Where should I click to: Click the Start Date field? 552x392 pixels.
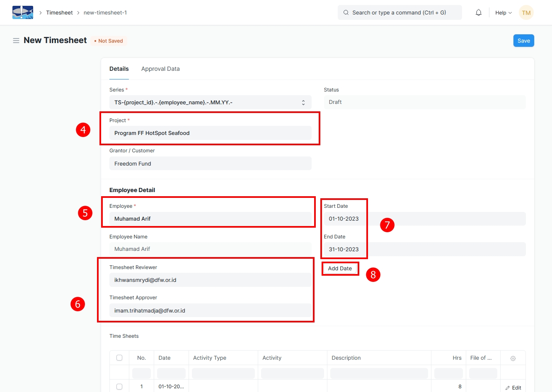click(x=424, y=219)
